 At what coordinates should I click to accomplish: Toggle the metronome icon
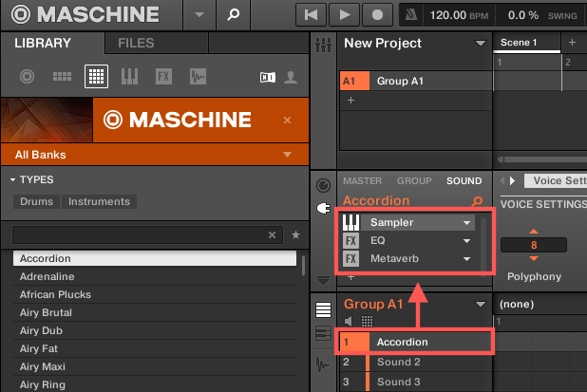[411, 15]
